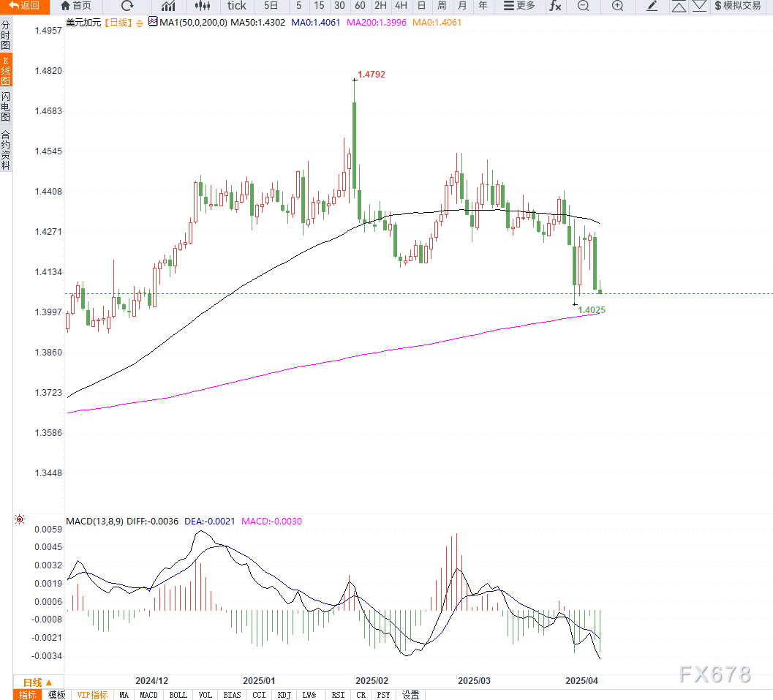Toggle the MA1 indicator icon in legend

point(153,22)
